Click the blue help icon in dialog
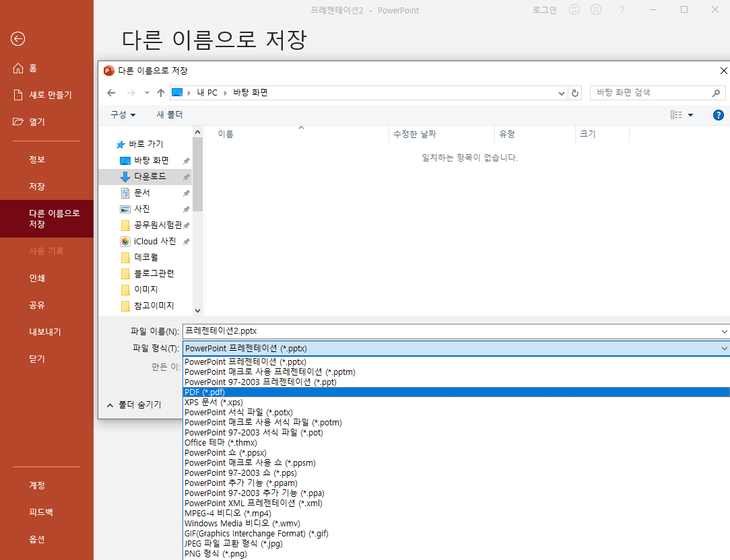 (x=719, y=115)
